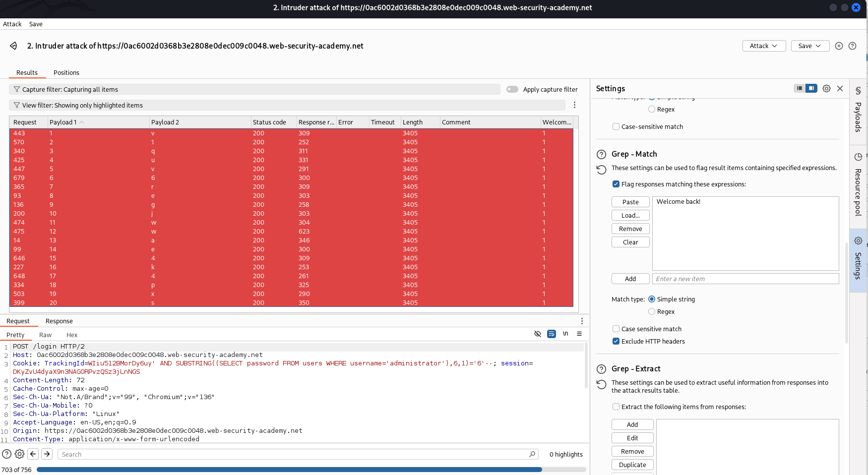Toggle line wrap icon in request viewer
The image size is (868, 475).
552,334
